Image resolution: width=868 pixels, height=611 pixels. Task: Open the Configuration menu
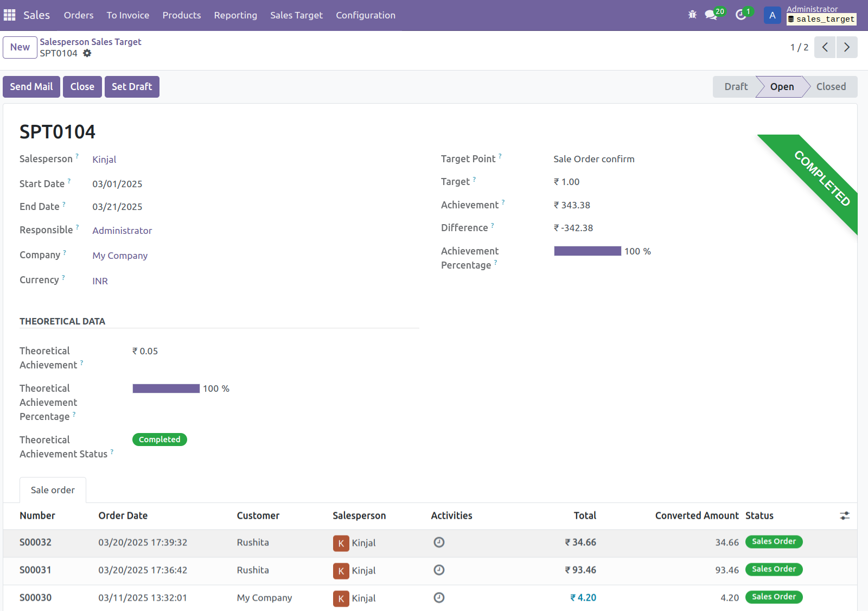pyautogui.click(x=365, y=15)
